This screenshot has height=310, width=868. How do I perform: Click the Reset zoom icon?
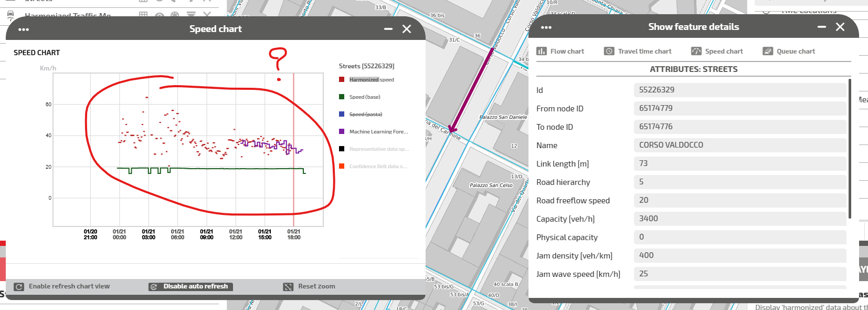[x=288, y=287]
